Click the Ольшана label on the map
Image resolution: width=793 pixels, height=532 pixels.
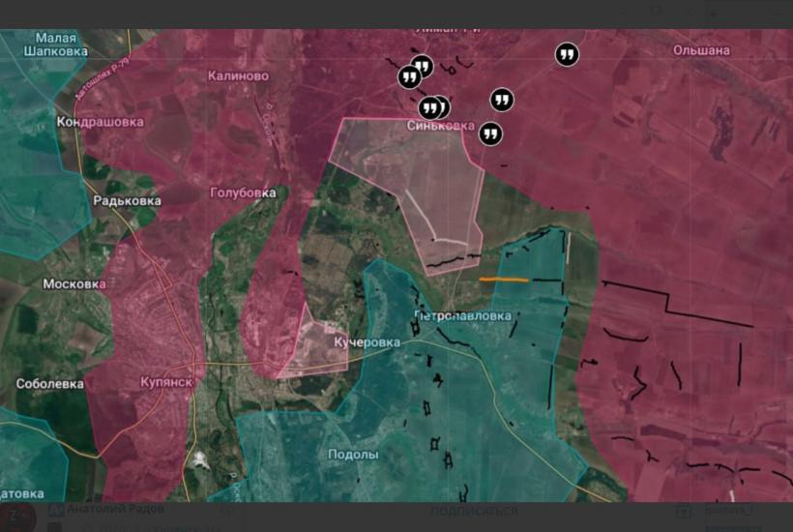click(x=701, y=49)
